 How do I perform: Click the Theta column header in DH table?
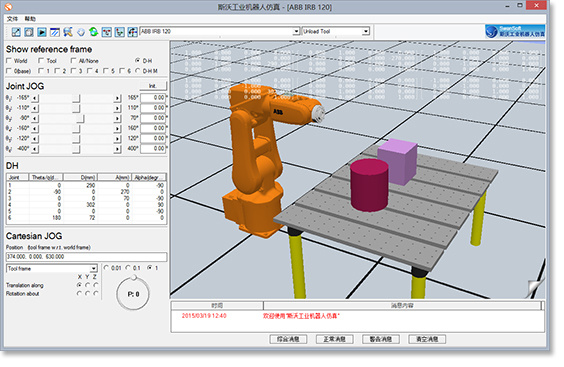click(46, 177)
